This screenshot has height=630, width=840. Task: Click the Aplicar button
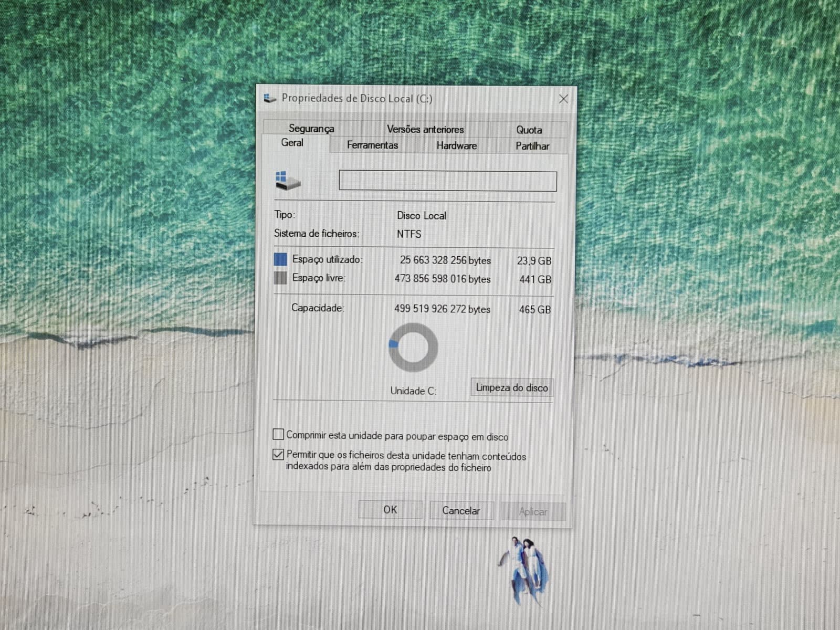tap(533, 512)
